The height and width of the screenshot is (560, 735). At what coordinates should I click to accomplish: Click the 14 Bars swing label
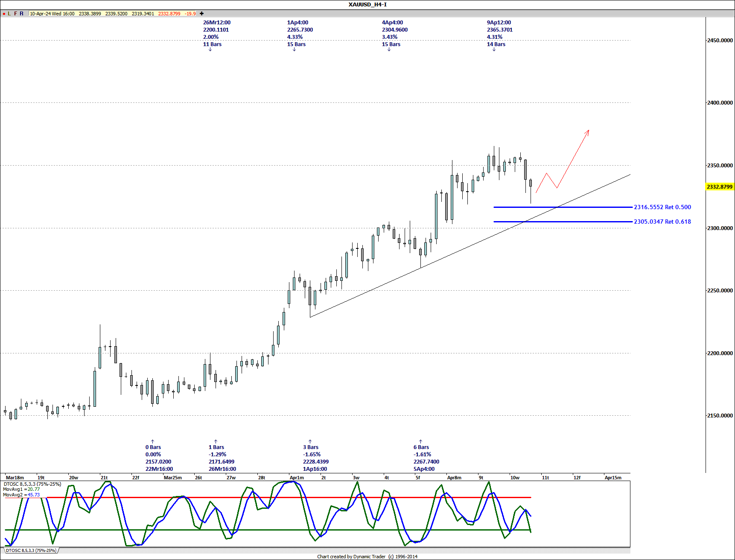coord(496,44)
